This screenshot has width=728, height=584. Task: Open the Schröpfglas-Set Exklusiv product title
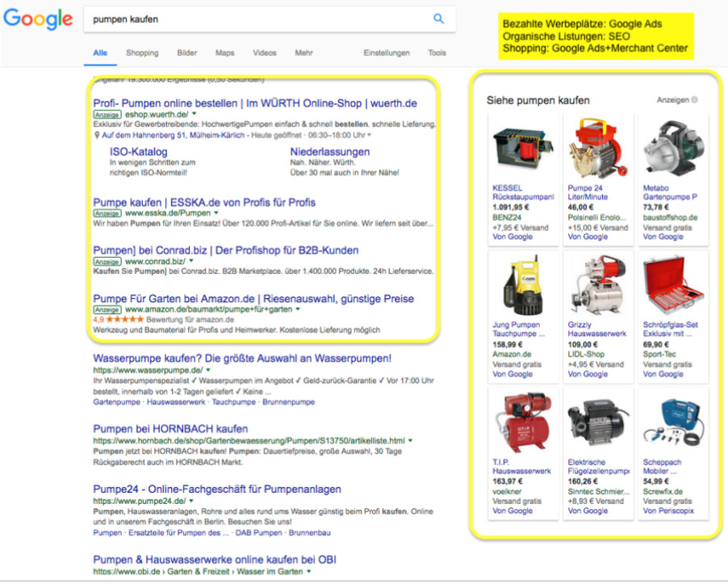(x=671, y=329)
